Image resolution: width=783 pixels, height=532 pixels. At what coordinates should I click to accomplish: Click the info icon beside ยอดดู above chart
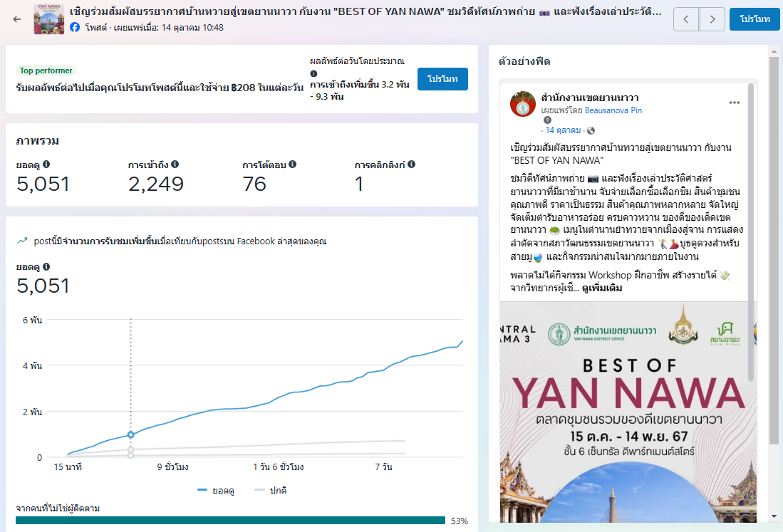tap(46, 266)
